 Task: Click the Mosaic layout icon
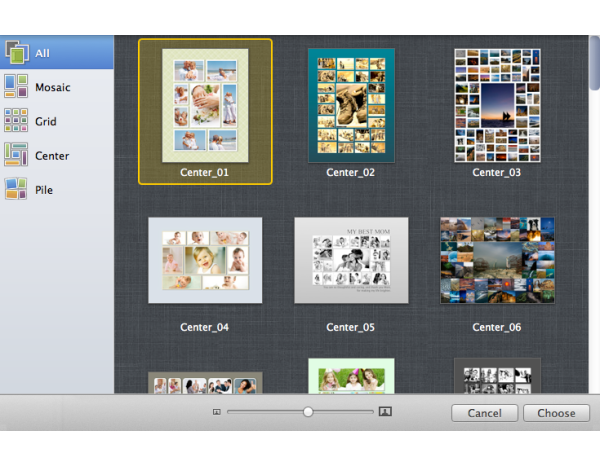17,87
